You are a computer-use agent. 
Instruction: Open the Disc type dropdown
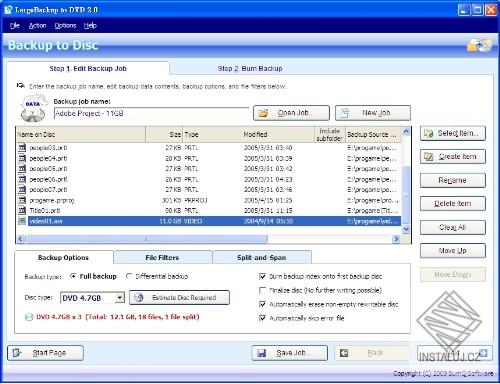point(119,298)
